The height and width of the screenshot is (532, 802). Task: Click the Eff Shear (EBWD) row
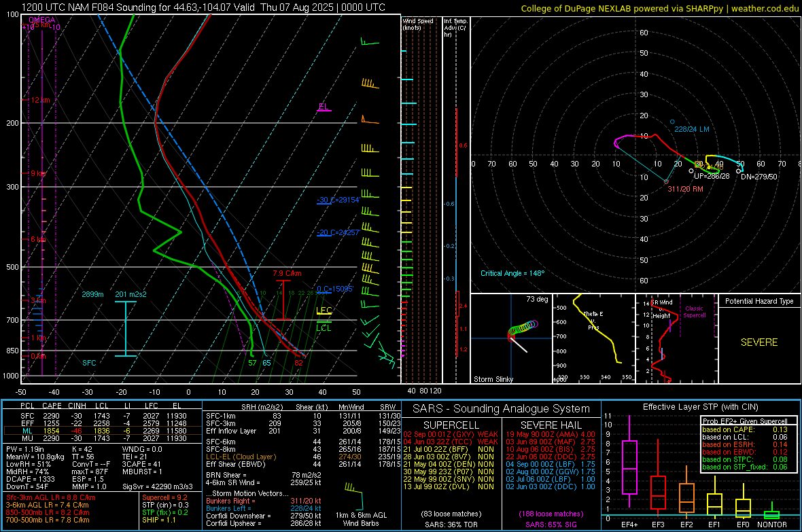coord(303,465)
